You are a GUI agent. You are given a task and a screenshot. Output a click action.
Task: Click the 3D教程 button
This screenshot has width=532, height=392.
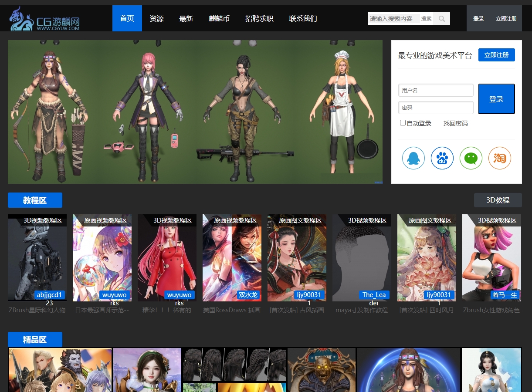498,200
